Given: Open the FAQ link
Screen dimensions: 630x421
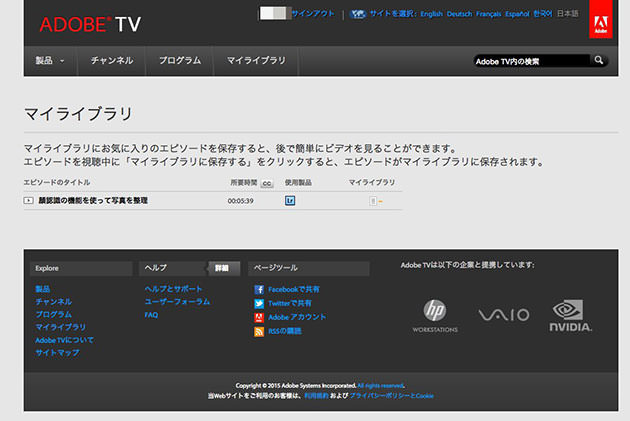Looking at the screenshot, I should point(151,315).
